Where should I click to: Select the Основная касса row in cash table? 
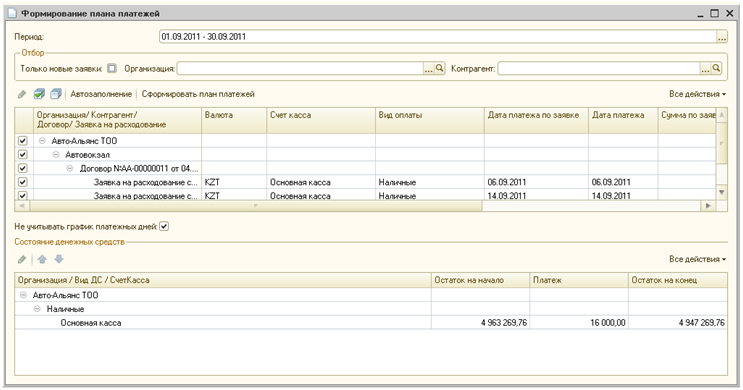[x=371, y=323]
